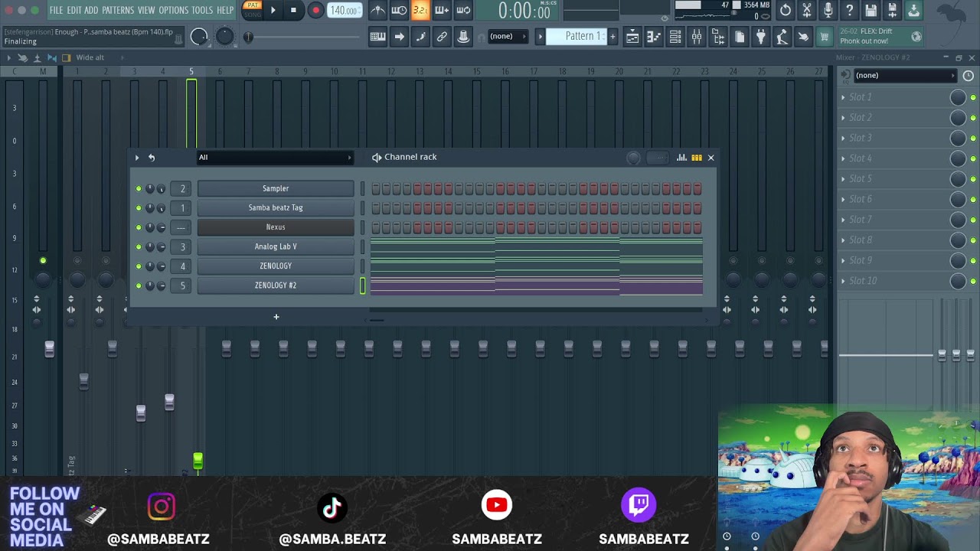Click the one-click audio recording microphone icon

(828, 10)
